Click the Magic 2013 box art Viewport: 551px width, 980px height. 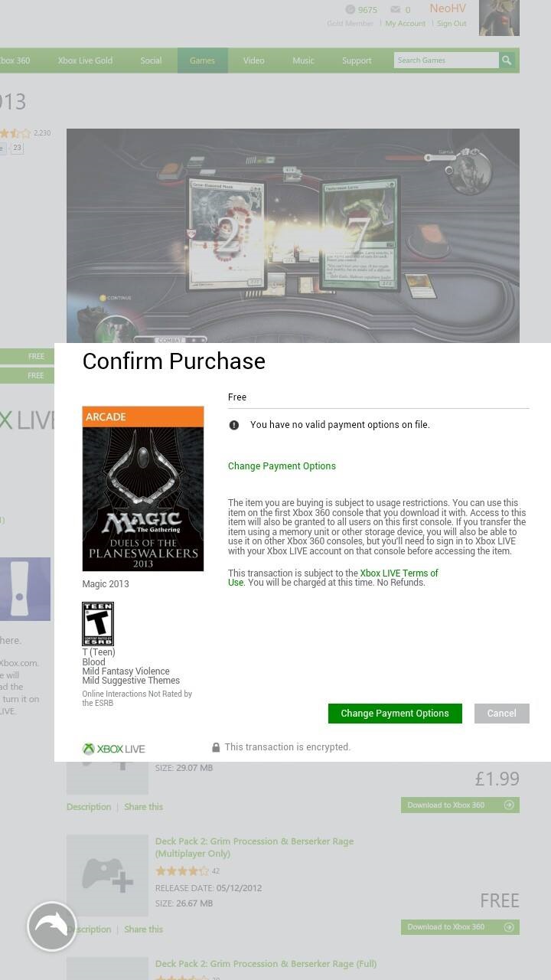[x=143, y=488]
